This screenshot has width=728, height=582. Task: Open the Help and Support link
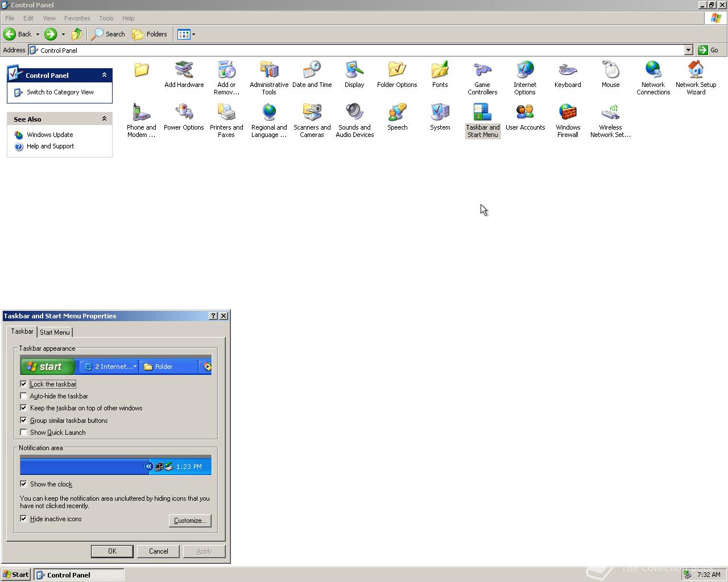(x=51, y=146)
